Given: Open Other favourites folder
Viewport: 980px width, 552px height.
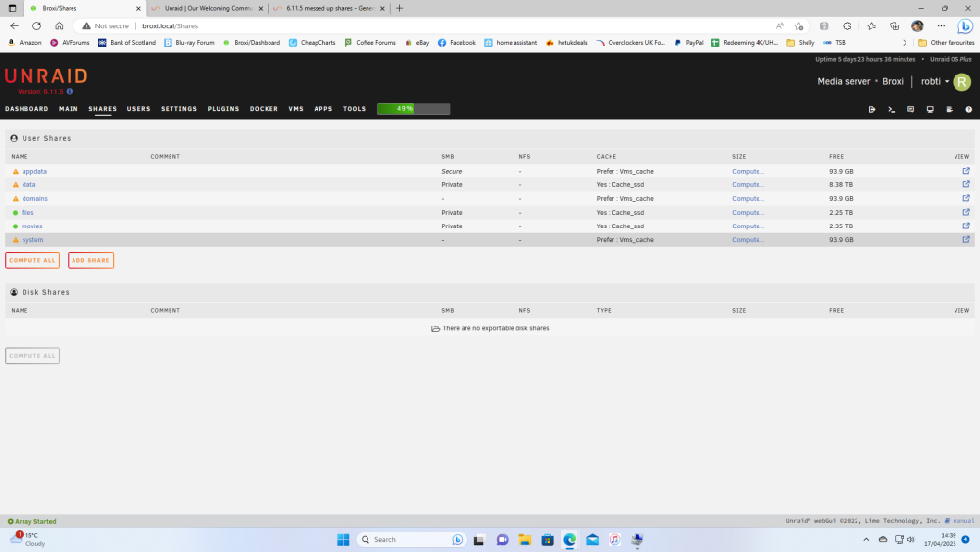Looking at the screenshot, I should pos(947,43).
